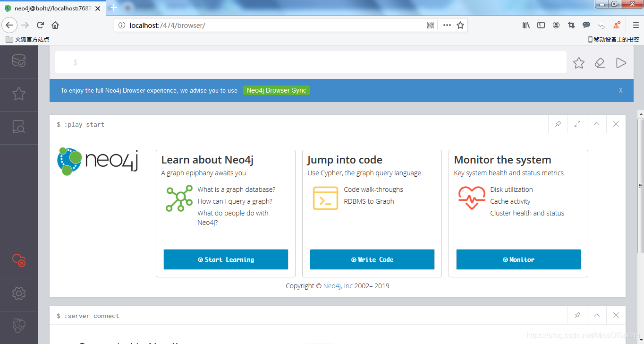Focus the Cypher command editor input

[x=311, y=62]
